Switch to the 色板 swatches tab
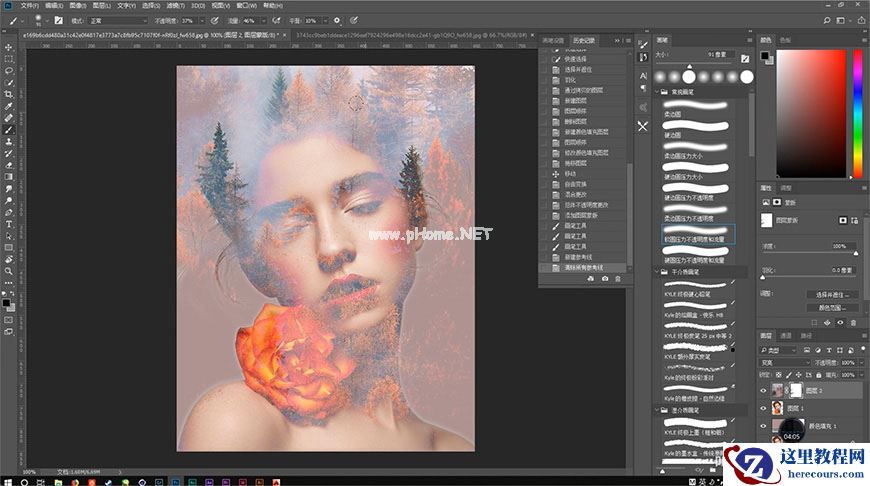The width and height of the screenshot is (870, 486). point(785,40)
